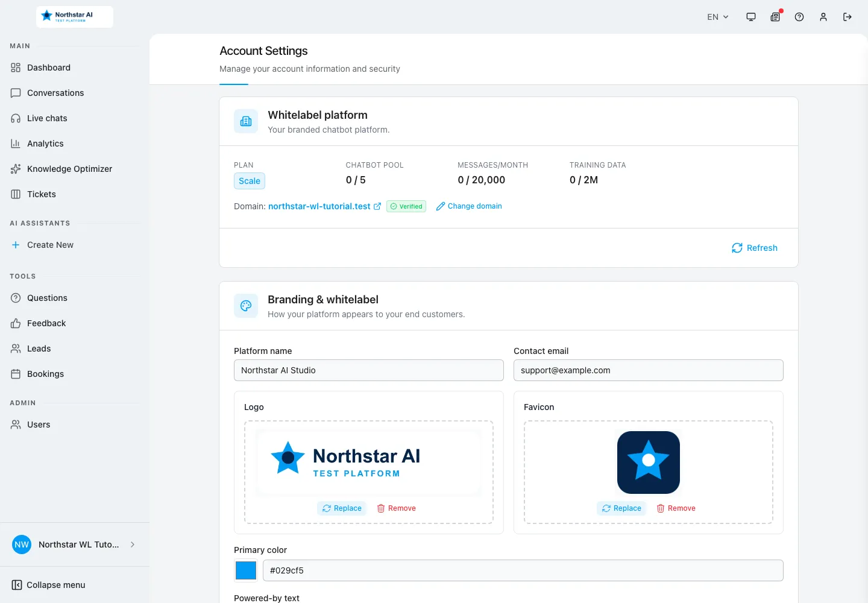Click the Scale plan badge
The height and width of the screenshot is (603, 868).
pyautogui.click(x=250, y=181)
